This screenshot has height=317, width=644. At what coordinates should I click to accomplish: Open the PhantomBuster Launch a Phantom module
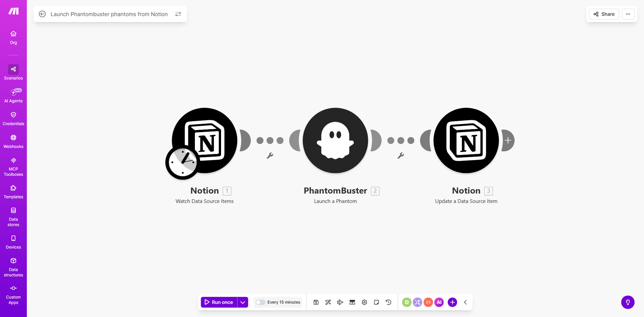click(335, 141)
